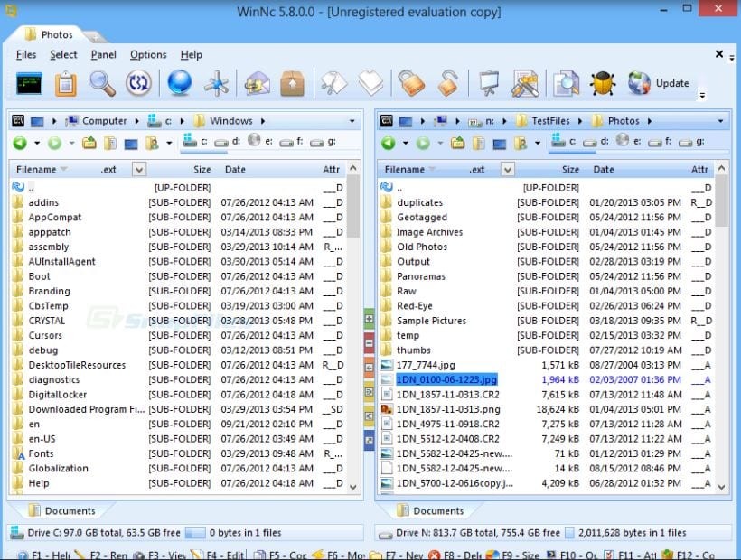Click the left panel green forward arrow
This screenshot has height=560, width=741.
(55, 143)
